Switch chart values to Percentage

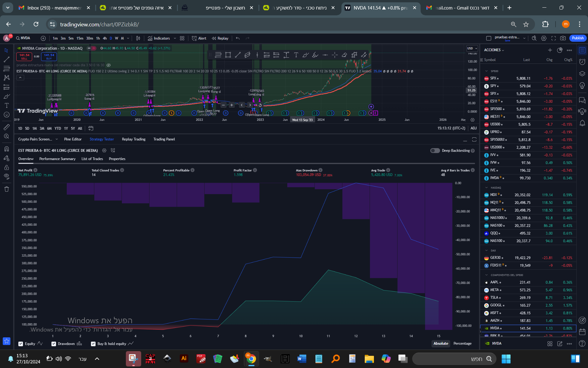pos(462,343)
